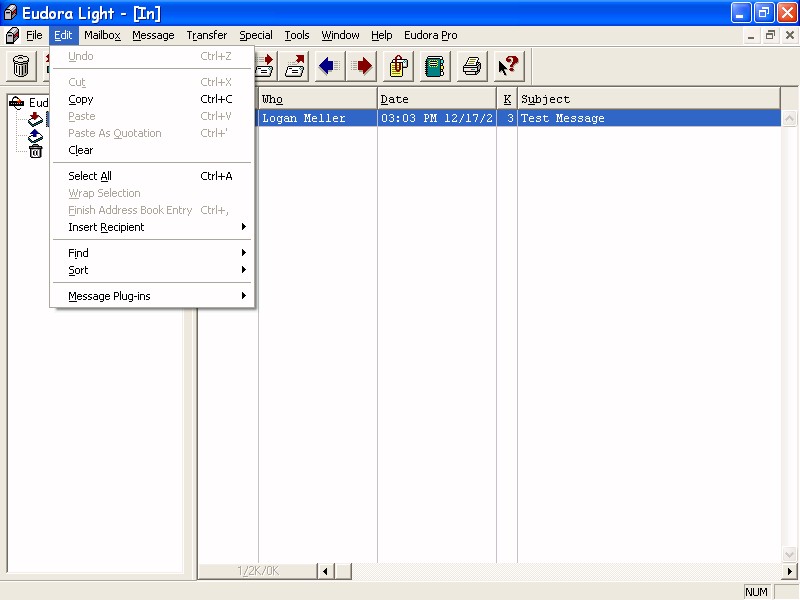This screenshot has width=800, height=600.
Task: Sort by the Subject column header
Action: [649, 99]
